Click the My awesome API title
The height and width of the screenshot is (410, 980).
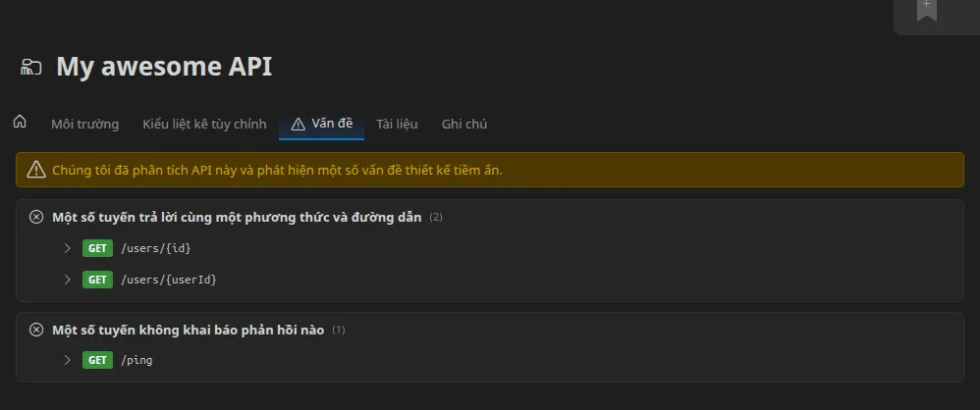click(x=164, y=67)
